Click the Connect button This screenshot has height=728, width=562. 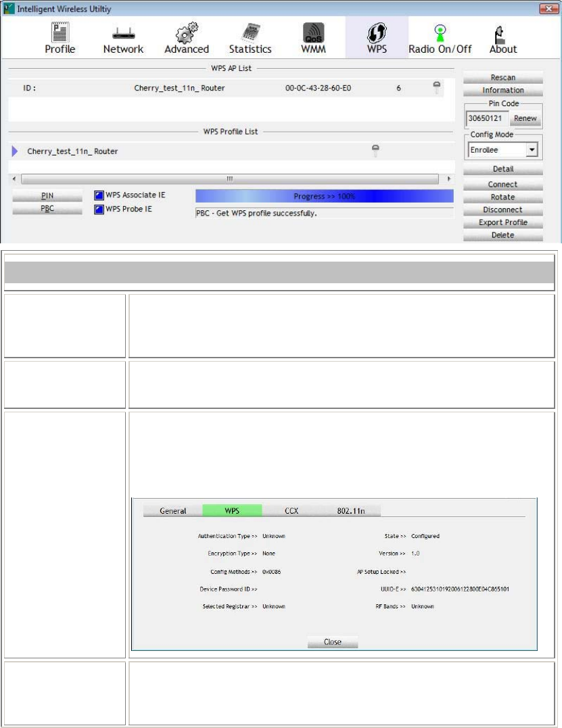[503, 185]
